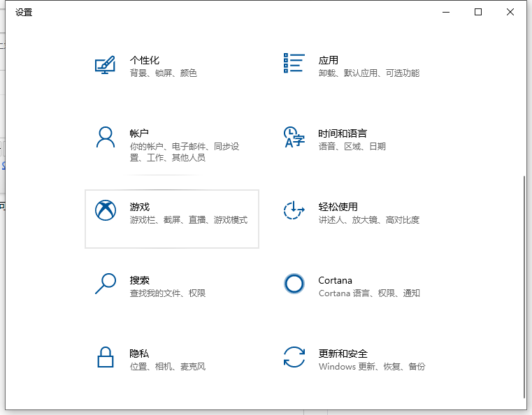532x415 pixels.
Task: Click the Apps list icon
Action: [294, 63]
